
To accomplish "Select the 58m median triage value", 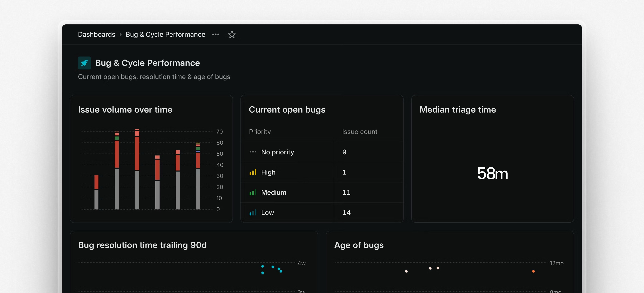I will coord(492,173).
